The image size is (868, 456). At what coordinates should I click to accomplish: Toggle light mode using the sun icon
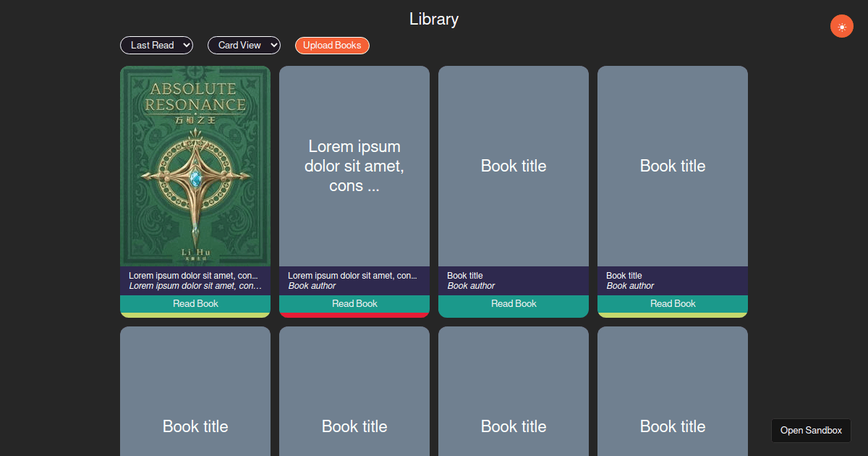841,26
